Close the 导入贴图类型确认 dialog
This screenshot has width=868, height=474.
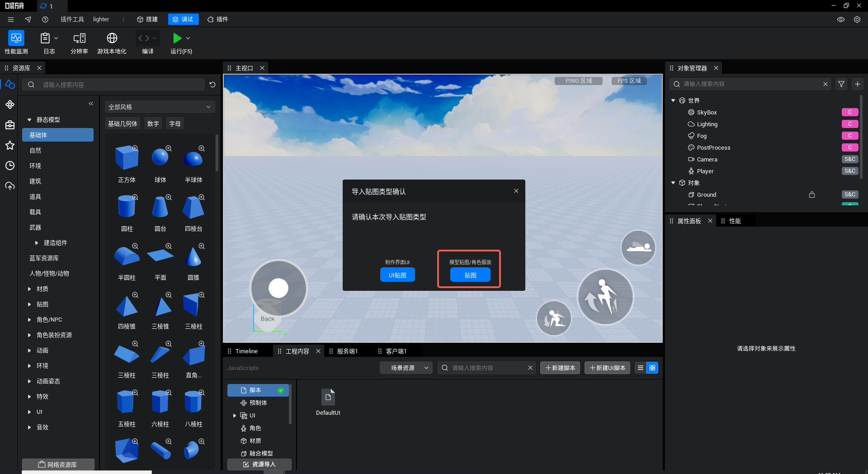click(516, 191)
